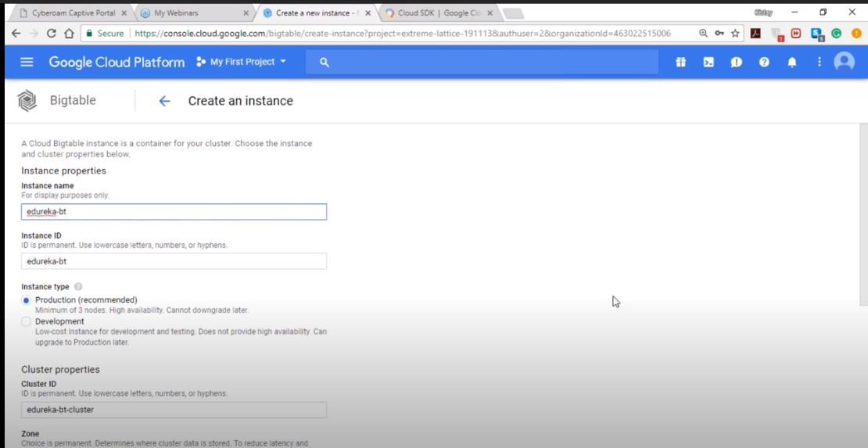Viewport: 868px width, 448px height.
Task: Select the Development radio button
Action: 26,321
